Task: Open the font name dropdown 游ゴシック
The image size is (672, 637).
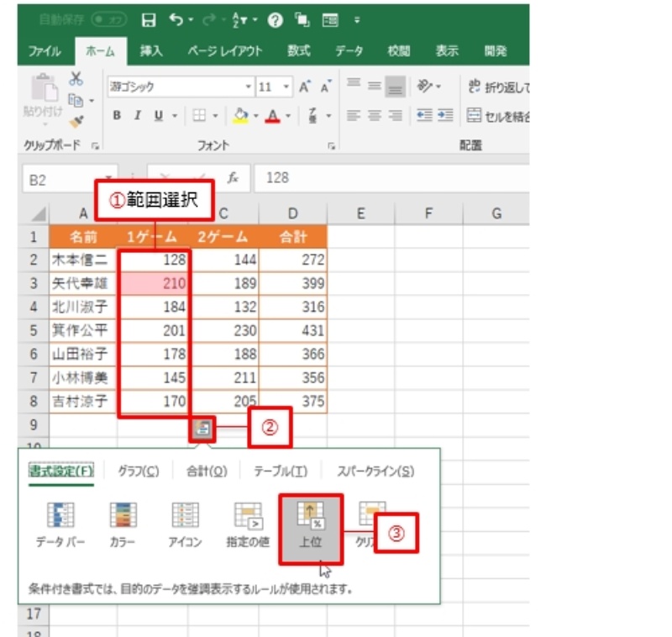Action: pos(179,87)
